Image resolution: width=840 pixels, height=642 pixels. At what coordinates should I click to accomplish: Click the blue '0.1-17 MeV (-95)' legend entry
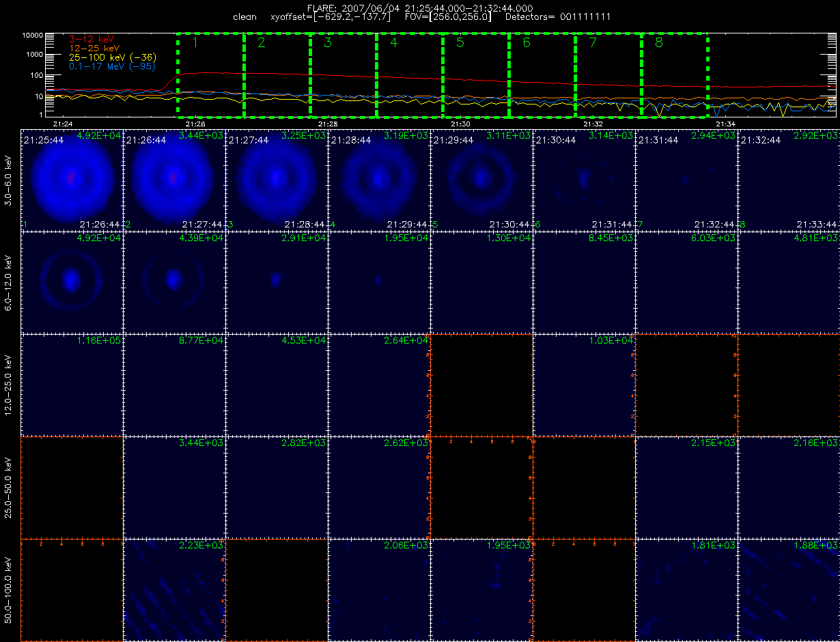(x=112, y=67)
